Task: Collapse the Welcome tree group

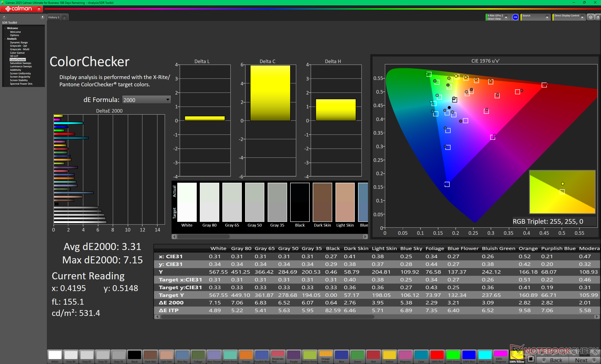Action: pos(5,28)
